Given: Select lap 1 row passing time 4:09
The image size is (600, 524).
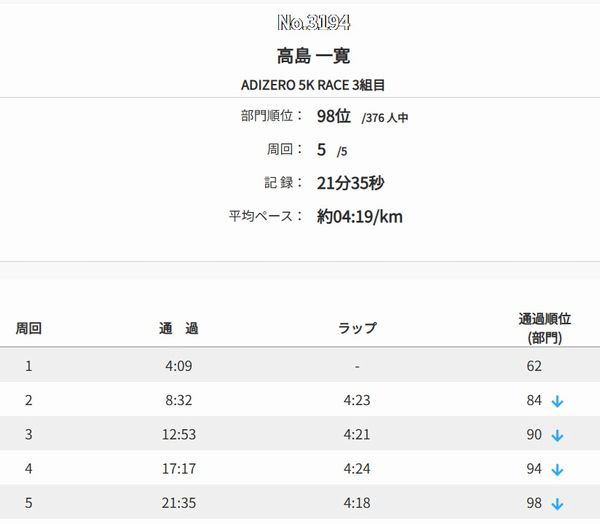Looking at the screenshot, I should click(179, 366).
